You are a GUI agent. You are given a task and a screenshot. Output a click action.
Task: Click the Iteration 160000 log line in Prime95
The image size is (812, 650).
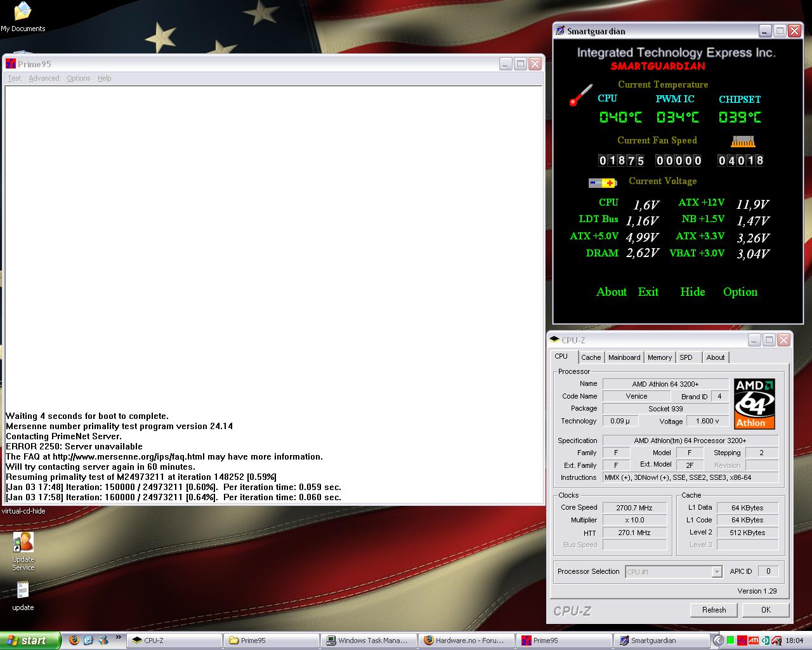pos(173,497)
